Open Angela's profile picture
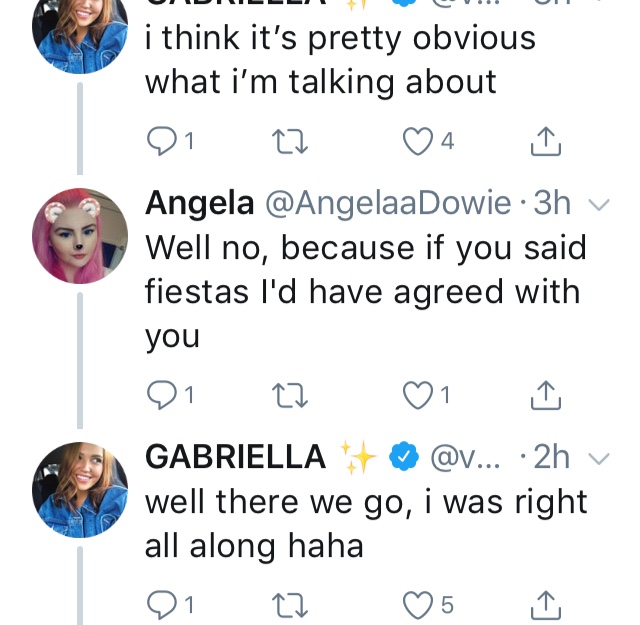Image resolution: width=640 pixels, height=625 pixels. pos(80,236)
